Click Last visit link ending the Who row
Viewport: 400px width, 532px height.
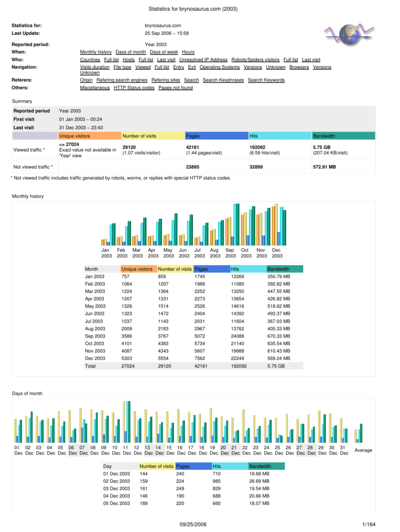pyautogui.click(x=311, y=60)
